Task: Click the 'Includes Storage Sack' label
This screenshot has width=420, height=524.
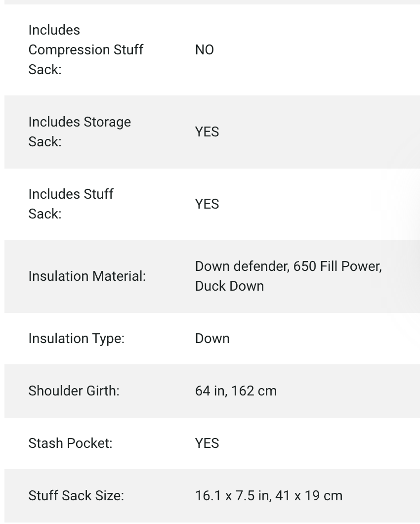Action: tap(80, 131)
